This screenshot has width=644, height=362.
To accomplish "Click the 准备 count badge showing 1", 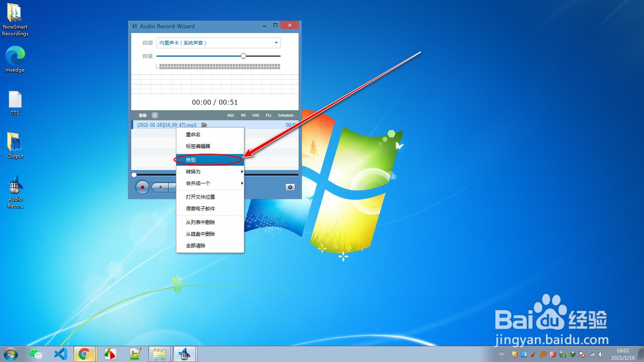I will coord(155,115).
